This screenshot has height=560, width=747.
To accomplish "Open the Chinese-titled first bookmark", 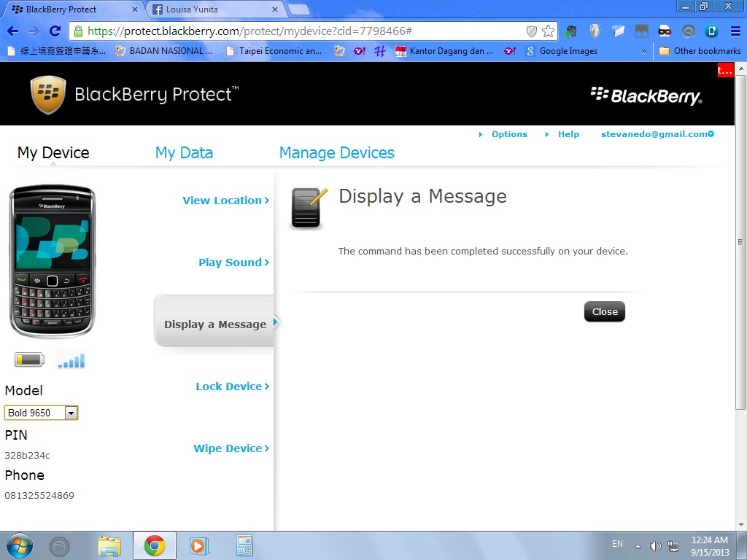I will click(57, 51).
